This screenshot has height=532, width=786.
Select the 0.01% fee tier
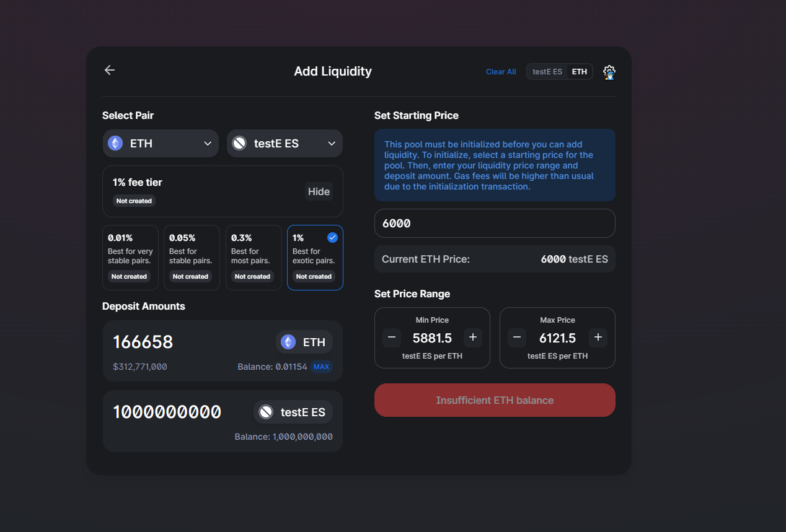(x=130, y=257)
